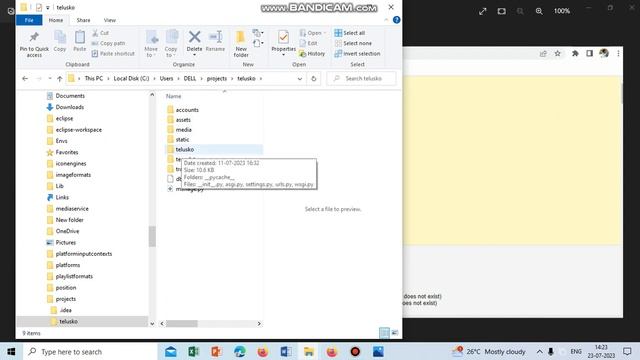Switch to Details view icon

point(384,333)
